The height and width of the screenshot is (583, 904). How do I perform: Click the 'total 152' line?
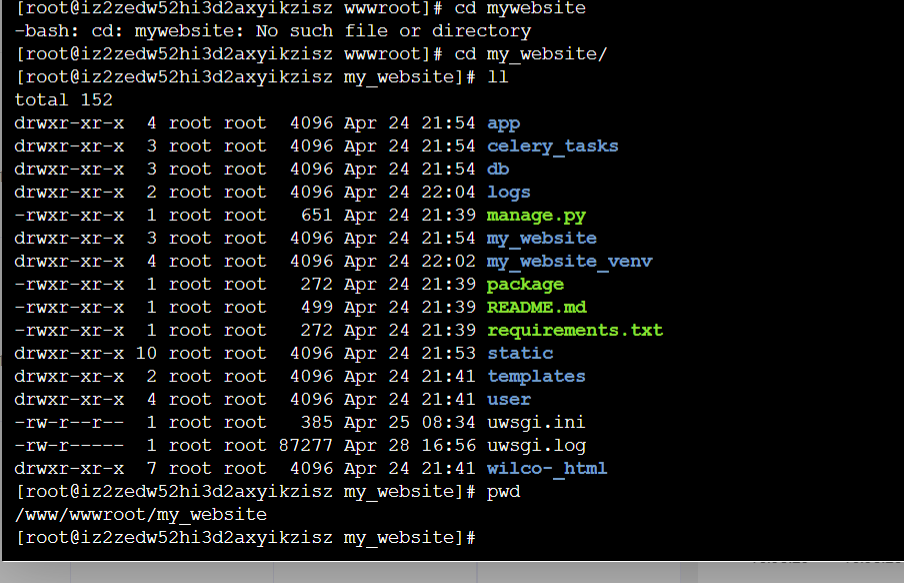(x=63, y=100)
